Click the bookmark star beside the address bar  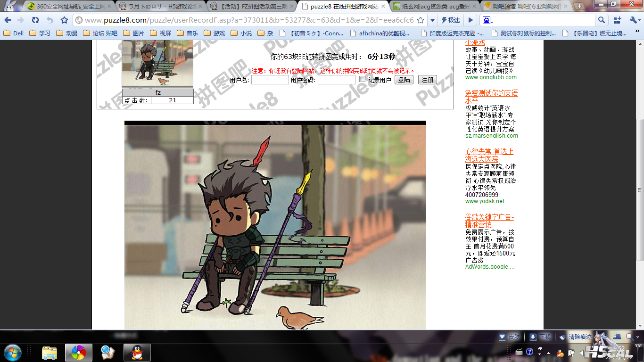pos(64,20)
